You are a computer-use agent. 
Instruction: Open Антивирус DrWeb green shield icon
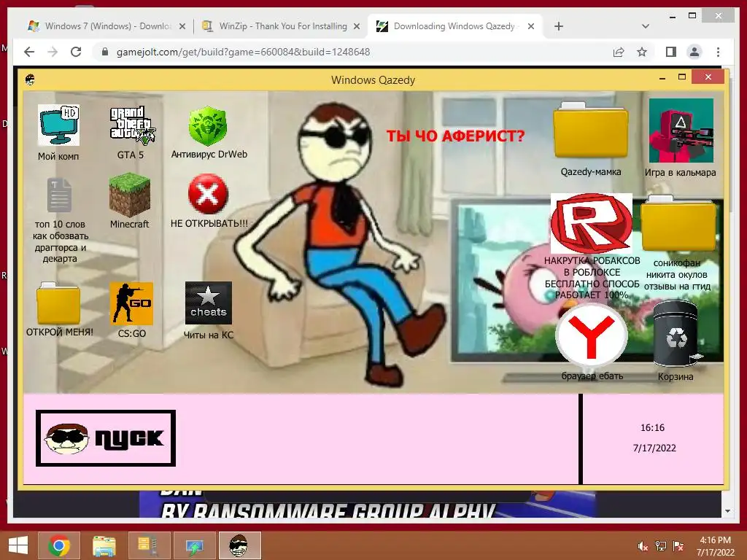click(208, 125)
